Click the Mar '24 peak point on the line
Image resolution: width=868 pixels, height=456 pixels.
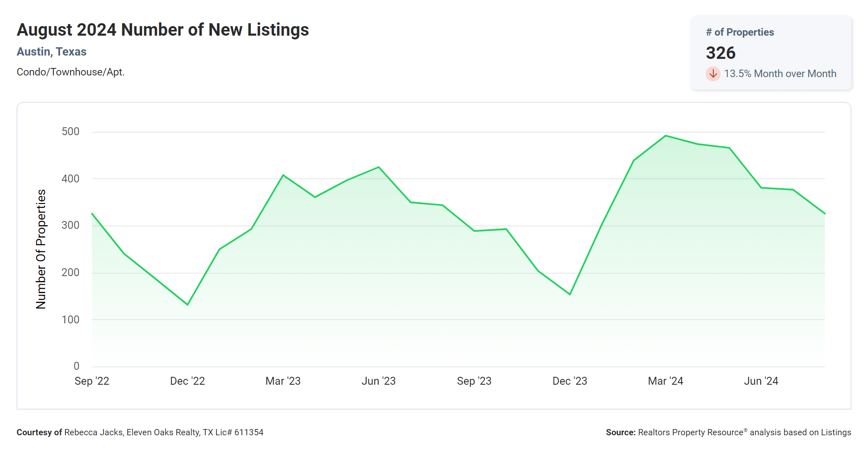click(665, 136)
